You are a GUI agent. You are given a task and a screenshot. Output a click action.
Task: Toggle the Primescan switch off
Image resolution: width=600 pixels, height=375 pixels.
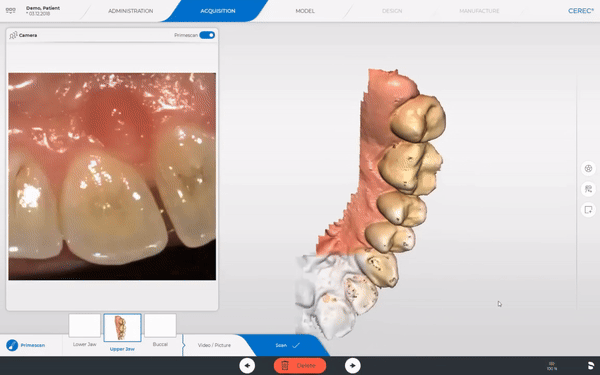click(x=207, y=35)
